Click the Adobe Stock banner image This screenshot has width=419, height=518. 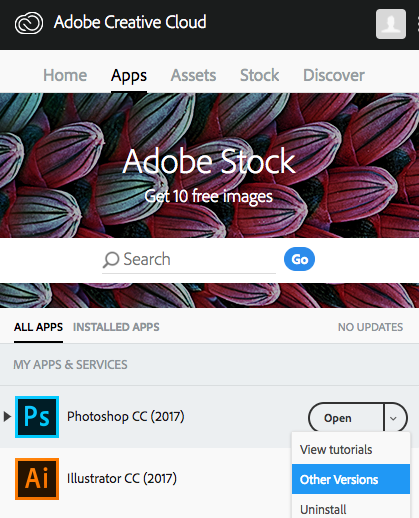[x=209, y=166]
